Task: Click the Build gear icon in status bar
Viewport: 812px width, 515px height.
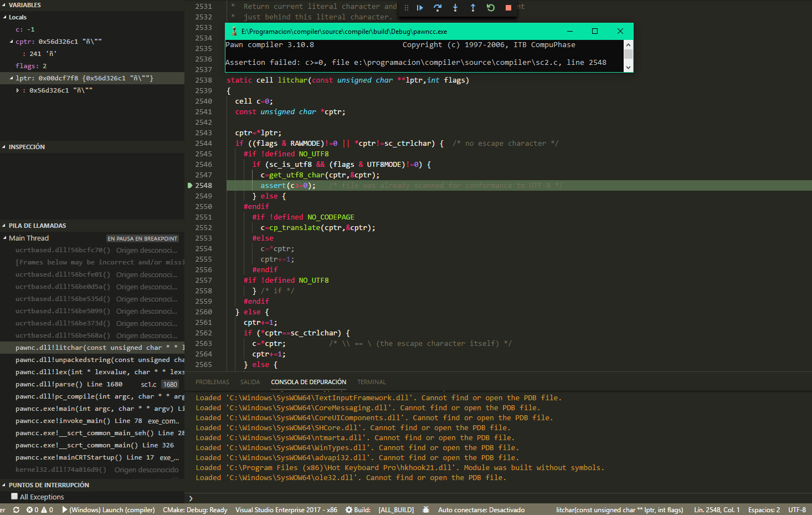Action: point(350,509)
